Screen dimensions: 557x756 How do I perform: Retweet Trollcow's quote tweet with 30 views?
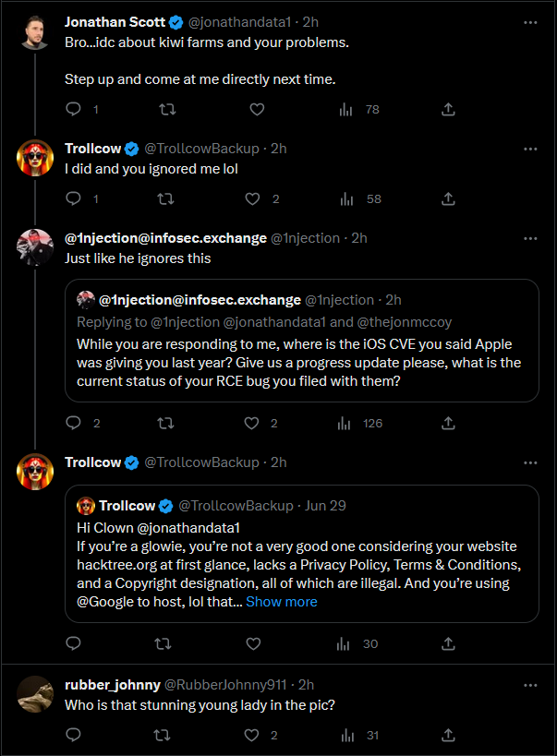click(x=167, y=643)
